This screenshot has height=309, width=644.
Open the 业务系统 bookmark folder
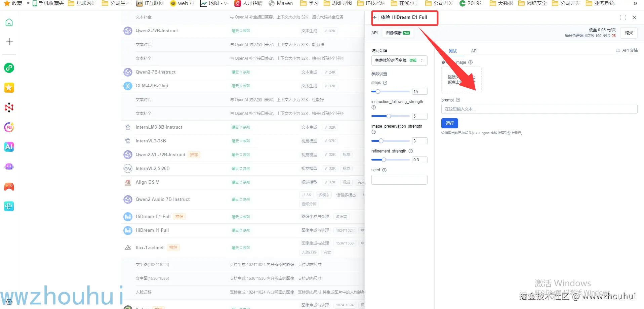(x=600, y=3)
